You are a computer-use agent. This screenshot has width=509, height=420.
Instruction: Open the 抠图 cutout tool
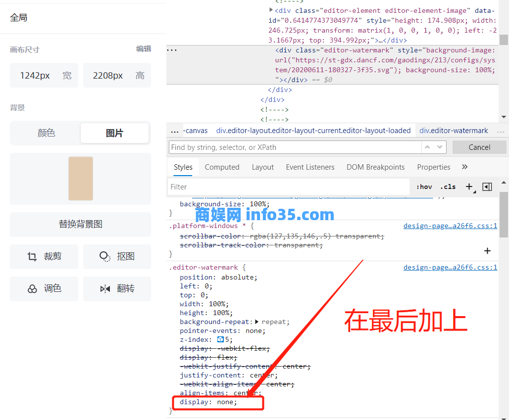(x=117, y=256)
